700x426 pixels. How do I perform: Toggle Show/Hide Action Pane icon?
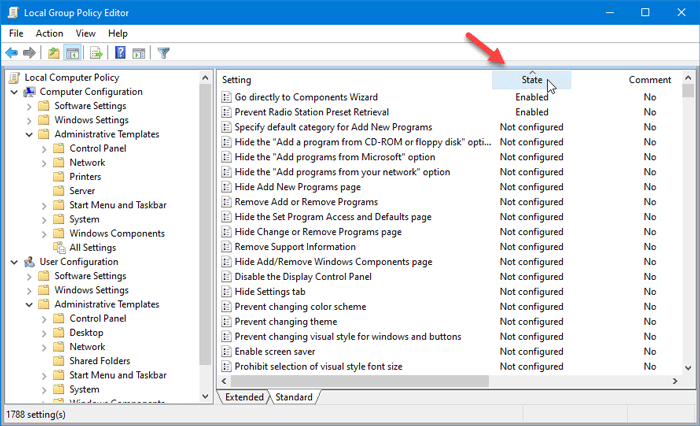(x=139, y=53)
